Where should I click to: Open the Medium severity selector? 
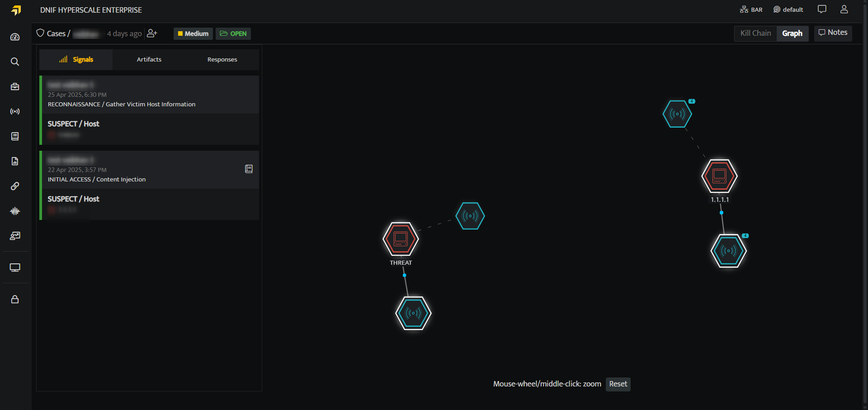coord(193,33)
